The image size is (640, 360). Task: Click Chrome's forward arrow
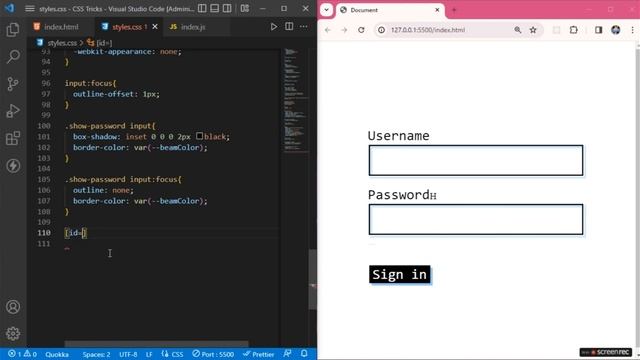coord(344,30)
